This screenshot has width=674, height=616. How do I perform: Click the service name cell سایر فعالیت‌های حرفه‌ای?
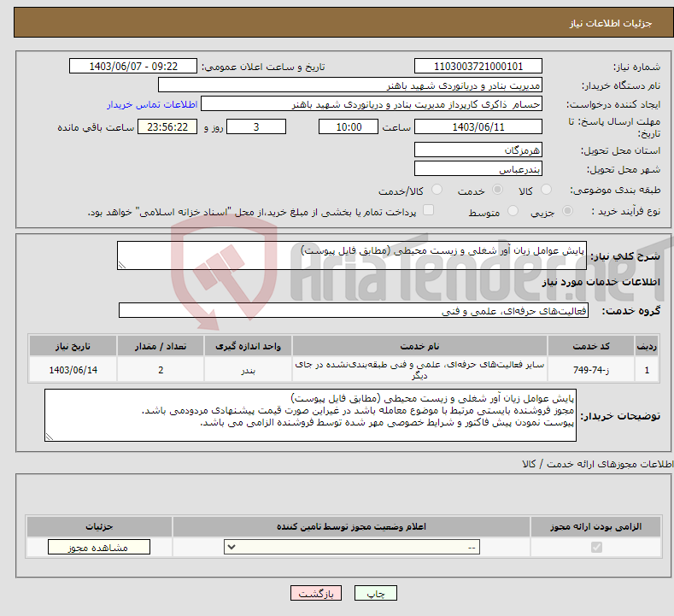419,370
